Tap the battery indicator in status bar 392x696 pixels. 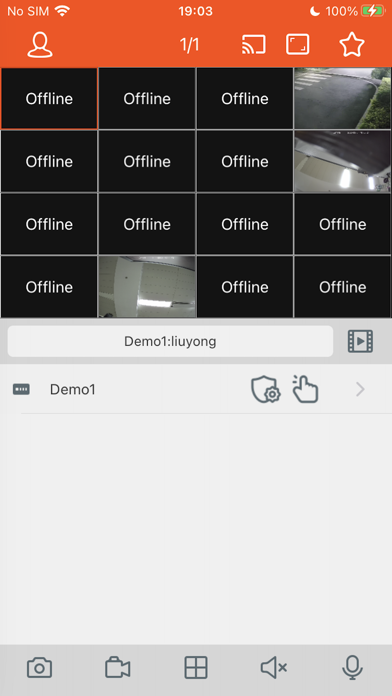pos(373,11)
